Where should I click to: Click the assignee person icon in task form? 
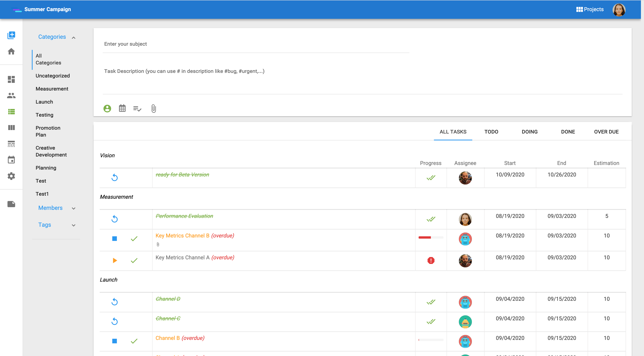[x=107, y=108]
